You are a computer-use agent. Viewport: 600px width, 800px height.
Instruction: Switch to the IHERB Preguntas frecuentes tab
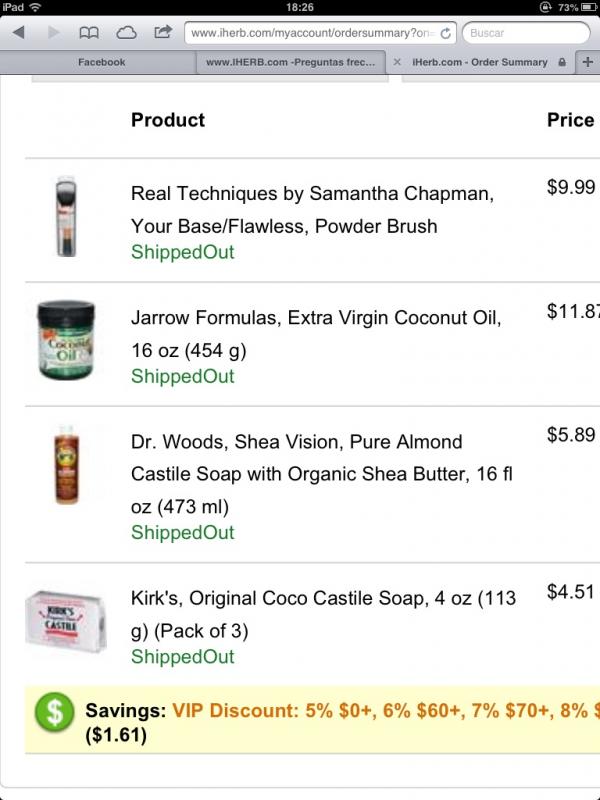291,62
